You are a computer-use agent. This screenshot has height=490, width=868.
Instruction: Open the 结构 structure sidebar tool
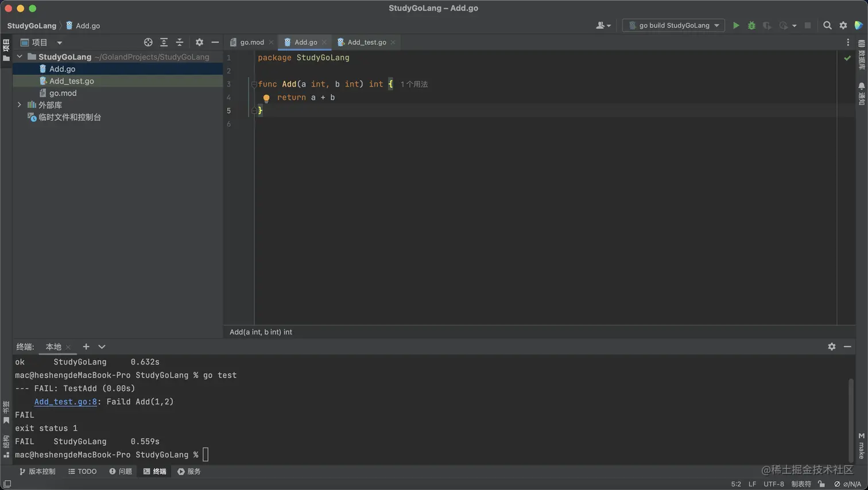pyautogui.click(x=6, y=446)
